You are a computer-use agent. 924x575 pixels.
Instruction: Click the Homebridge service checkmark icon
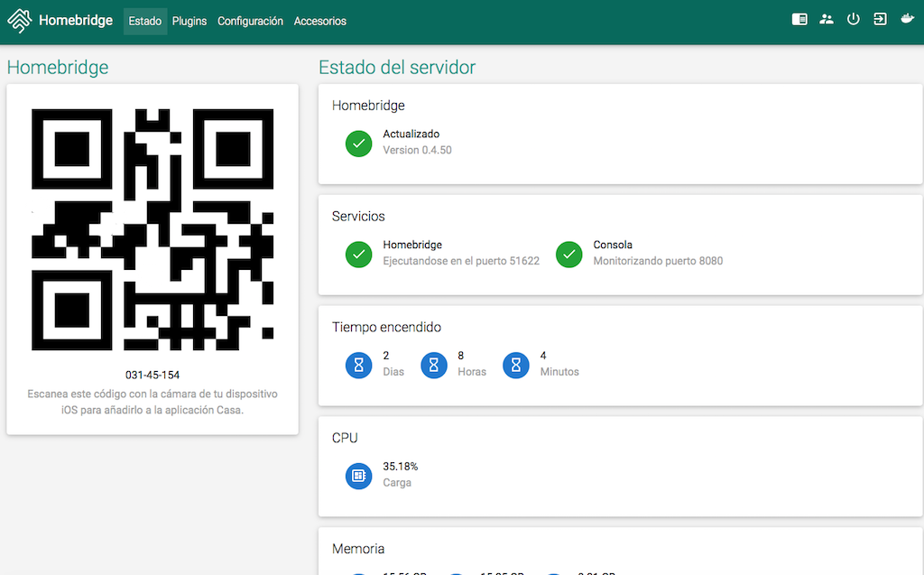point(359,255)
